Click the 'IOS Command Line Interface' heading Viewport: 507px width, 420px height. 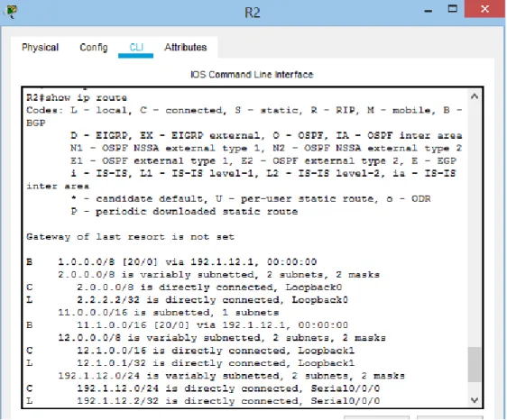click(252, 75)
